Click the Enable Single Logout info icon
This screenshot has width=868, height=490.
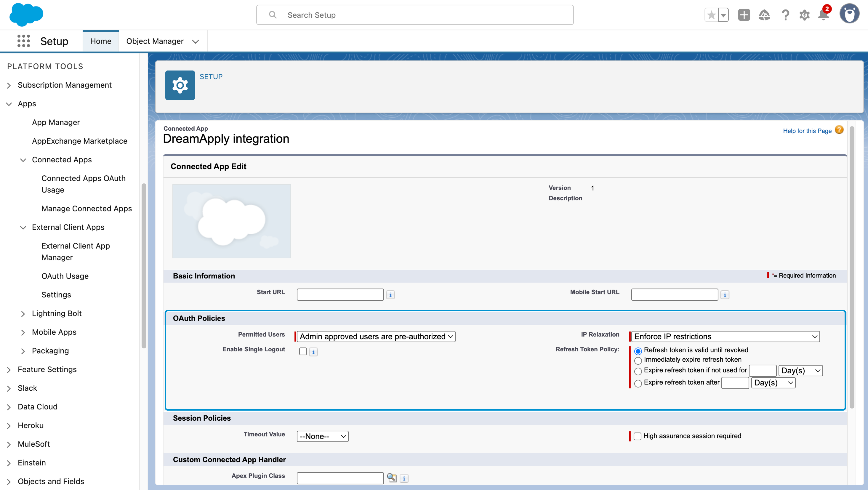[x=313, y=352]
